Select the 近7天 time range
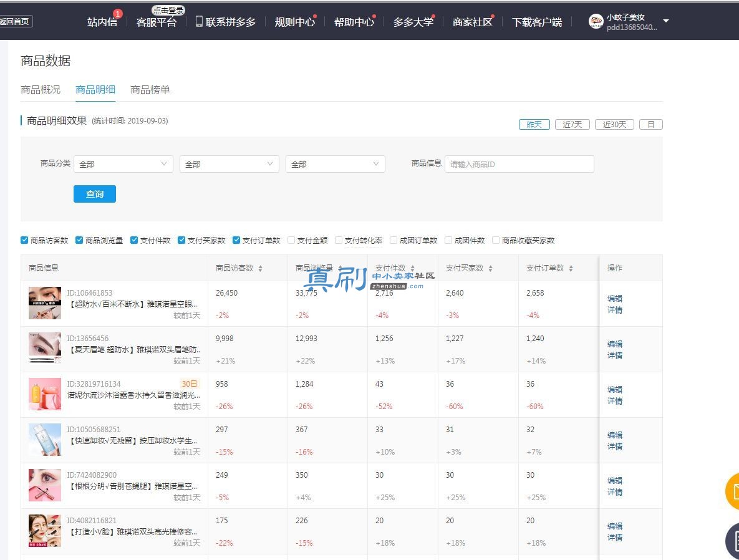 pyautogui.click(x=572, y=125)
